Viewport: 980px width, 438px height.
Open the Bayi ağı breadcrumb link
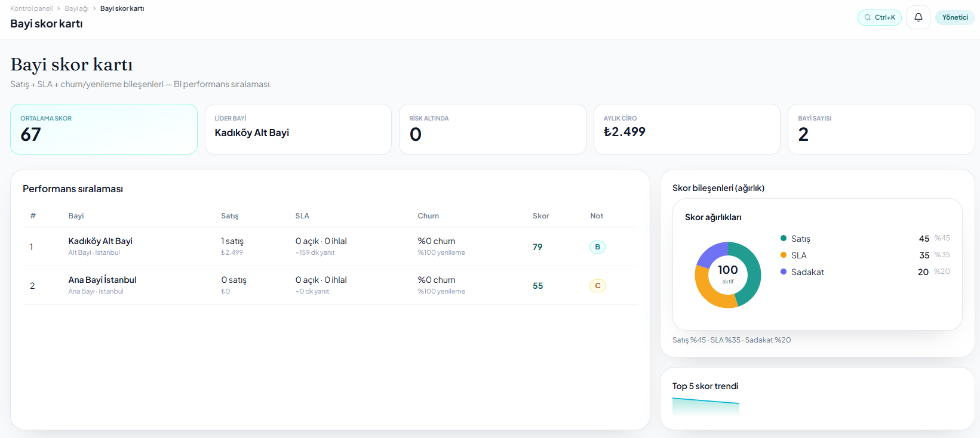pyautogui.click(x=76, y=8)
